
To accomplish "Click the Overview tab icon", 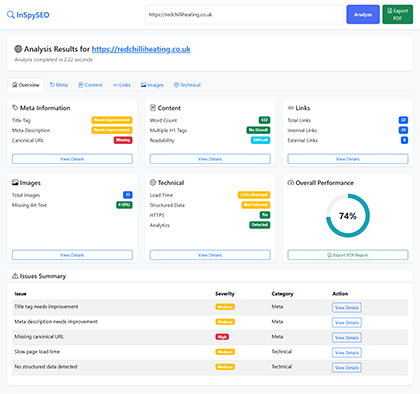I will 15,85.
